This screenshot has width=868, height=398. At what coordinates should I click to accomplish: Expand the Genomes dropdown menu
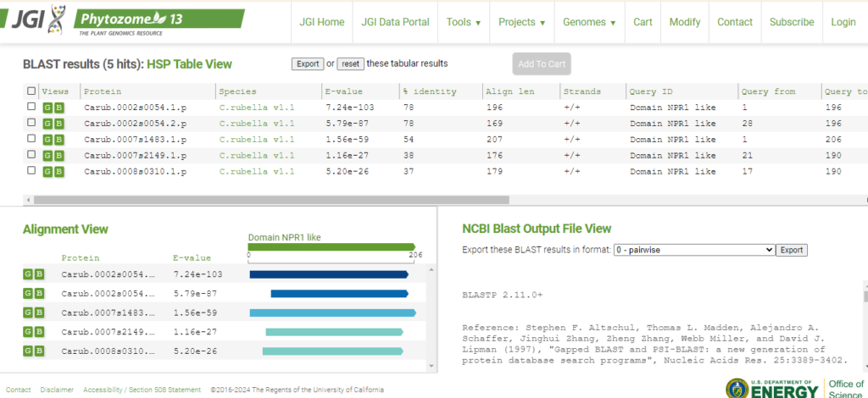tap(589, 22)
